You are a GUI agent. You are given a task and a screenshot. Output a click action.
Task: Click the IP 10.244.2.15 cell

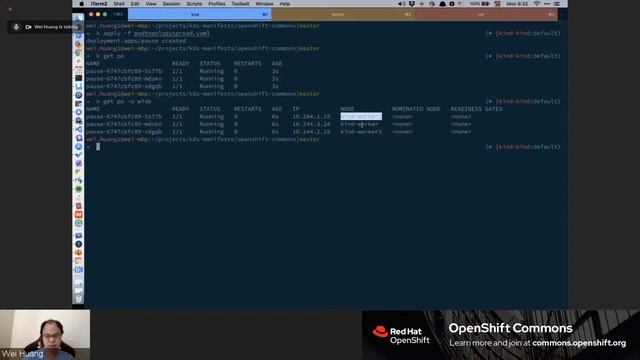[311, 132]
